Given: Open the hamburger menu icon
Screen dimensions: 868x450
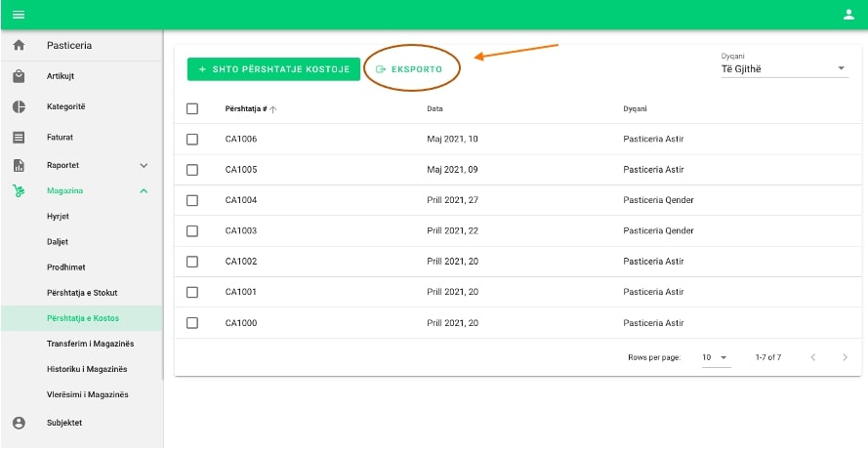Looking at the screenshot, I should [x=18, y=14].
